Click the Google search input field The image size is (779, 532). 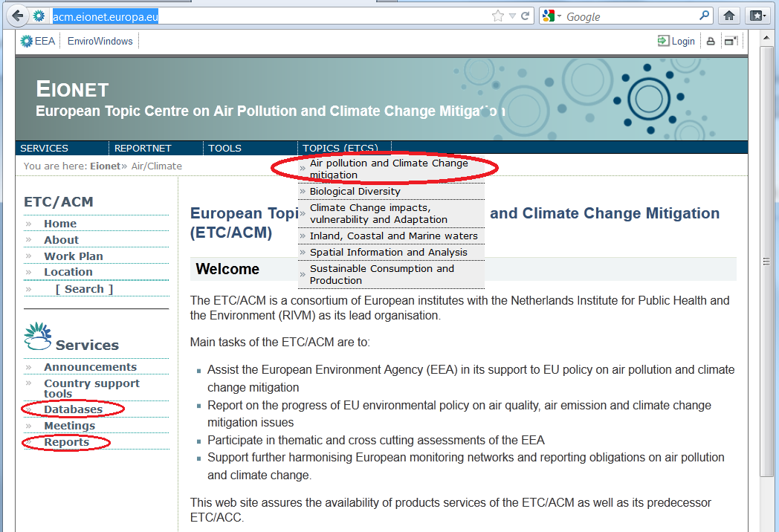point(631,16)
